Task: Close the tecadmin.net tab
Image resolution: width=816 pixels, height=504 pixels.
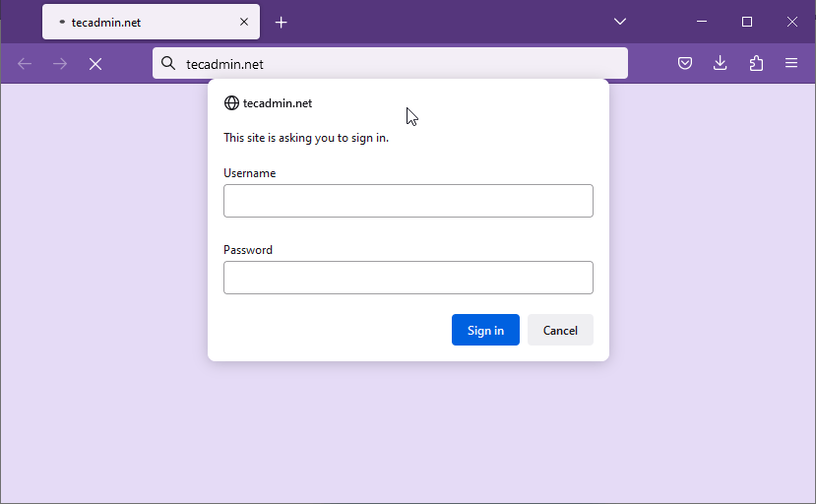Action: (243, 22)
